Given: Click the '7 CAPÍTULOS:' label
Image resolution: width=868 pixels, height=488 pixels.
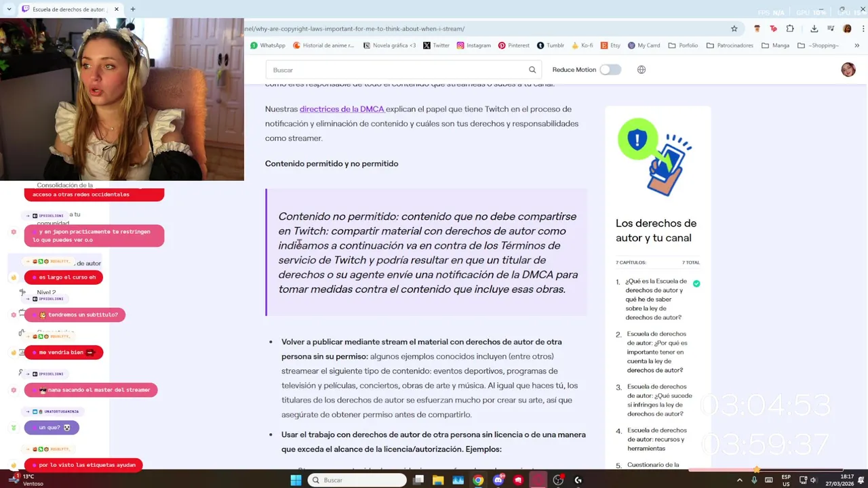Looking at the screenshot, I should [631, 262].
